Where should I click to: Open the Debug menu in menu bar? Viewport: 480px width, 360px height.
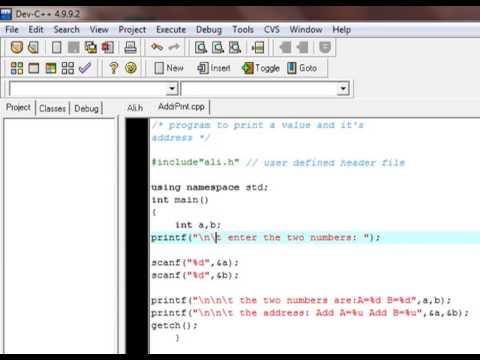click(x=209, y=30)
